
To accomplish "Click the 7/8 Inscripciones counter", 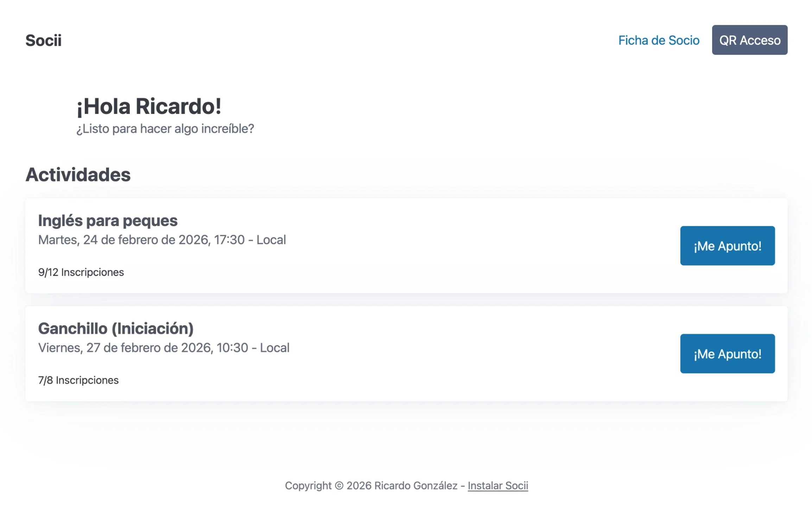I will tap(78, 380).
